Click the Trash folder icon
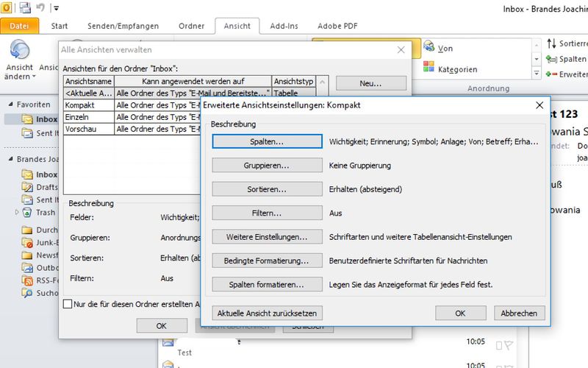 coord(27,213)
